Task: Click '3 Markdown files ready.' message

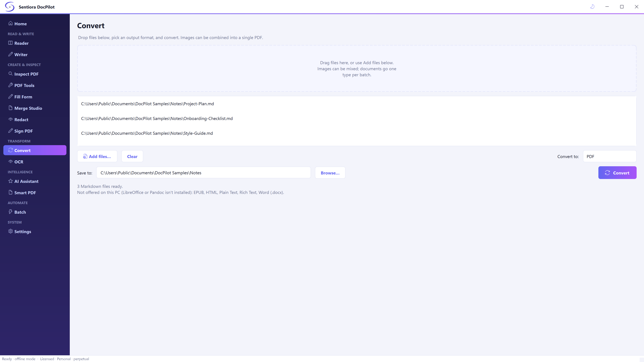Action: pos(100,186)
